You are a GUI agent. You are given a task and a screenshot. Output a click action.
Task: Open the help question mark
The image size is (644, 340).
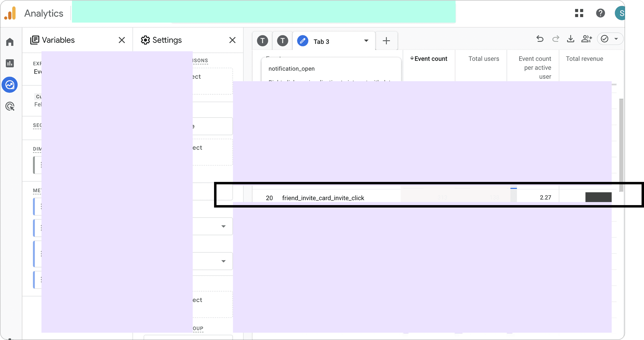pyautogui.click(x=600, y=13)
